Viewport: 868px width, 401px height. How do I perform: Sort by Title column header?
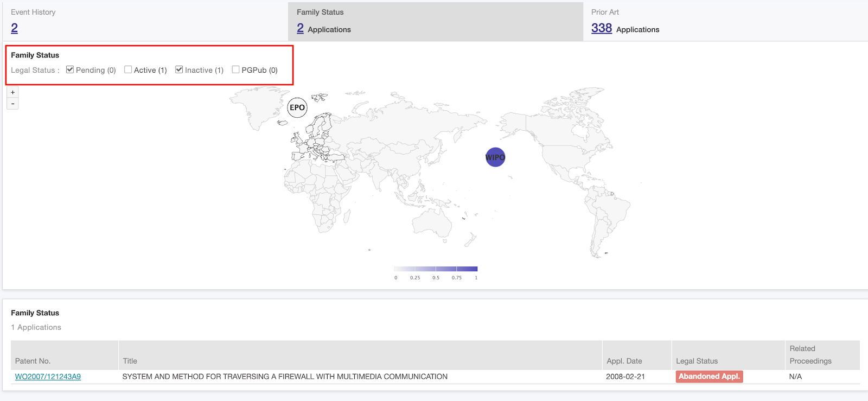click(360, 355)
